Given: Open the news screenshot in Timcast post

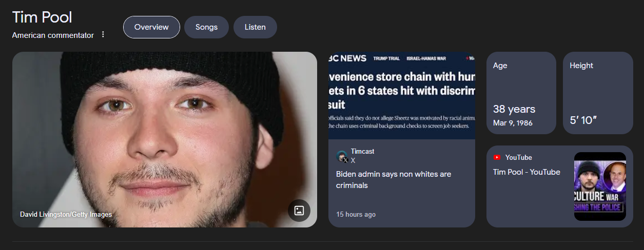Looking at the screenshot, I should tap(402, 95).
